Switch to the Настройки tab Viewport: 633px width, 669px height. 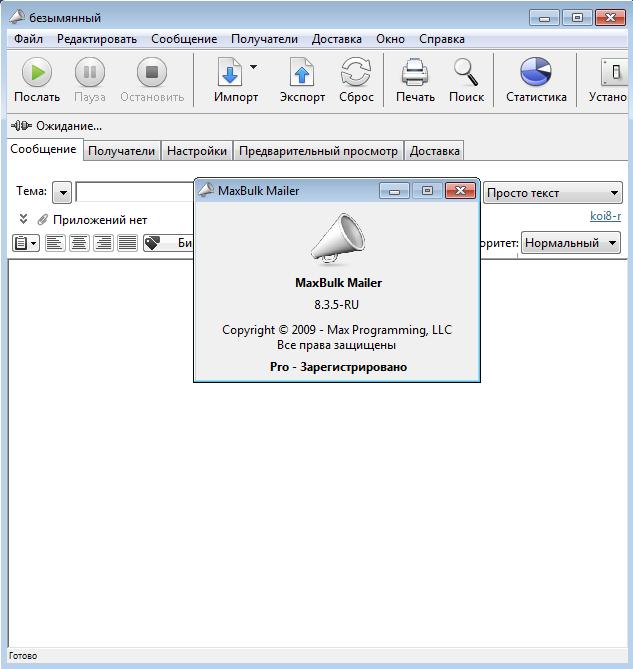pos(197,151)
